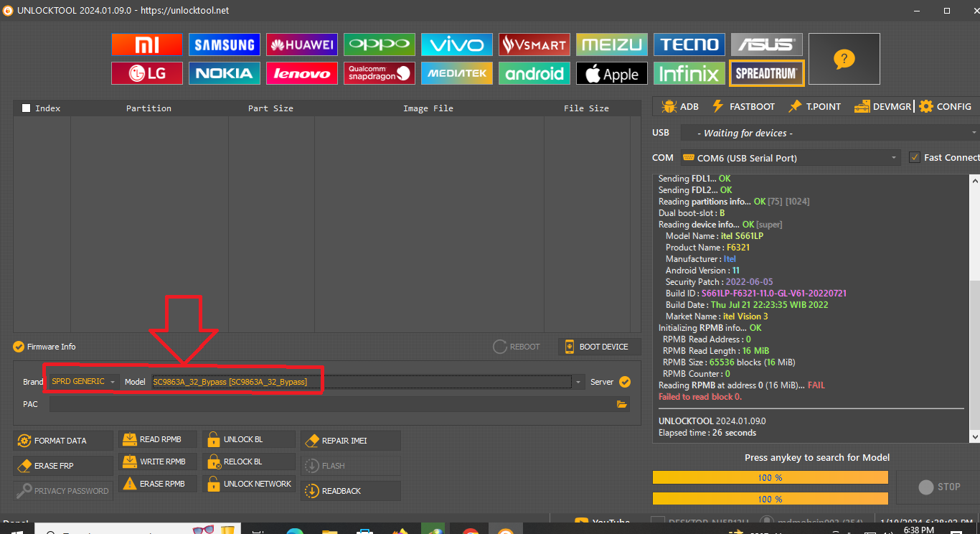
Task: Select the Xiaomi Mi brand icon
Action: (147, 44)
